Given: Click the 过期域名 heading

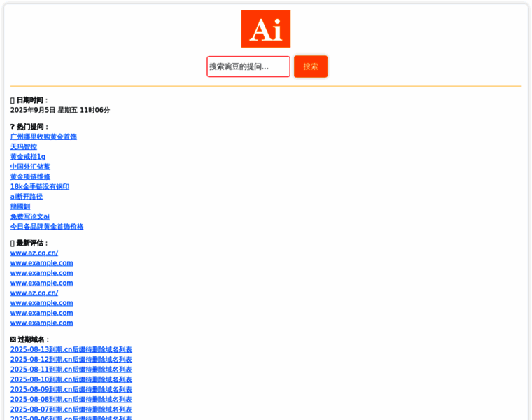Looking at the screenshot, I should click(30, 339).
